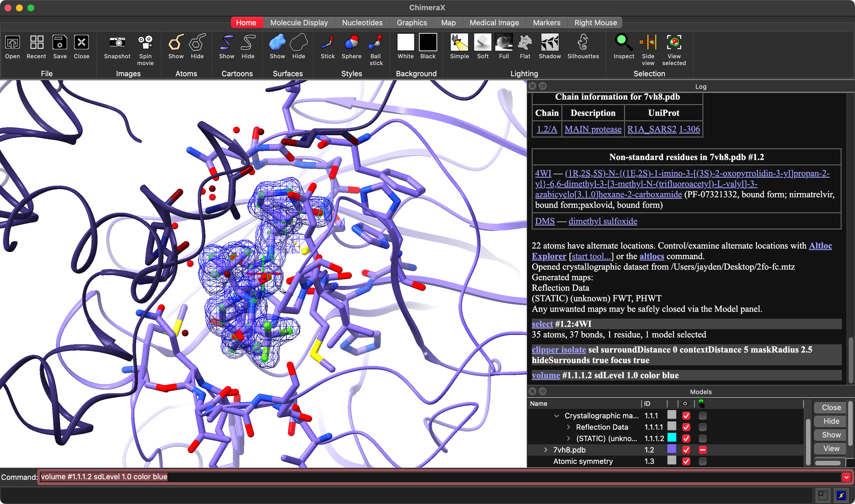Click the cyan color swatch for model 1.1.1.2
The image size is (855, 504).
(x=672, y=438)
